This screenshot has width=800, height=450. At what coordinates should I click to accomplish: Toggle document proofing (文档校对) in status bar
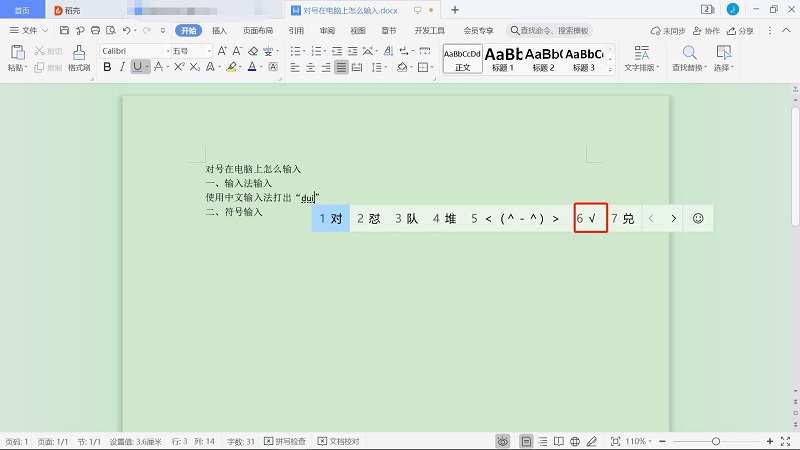point(338,441)
